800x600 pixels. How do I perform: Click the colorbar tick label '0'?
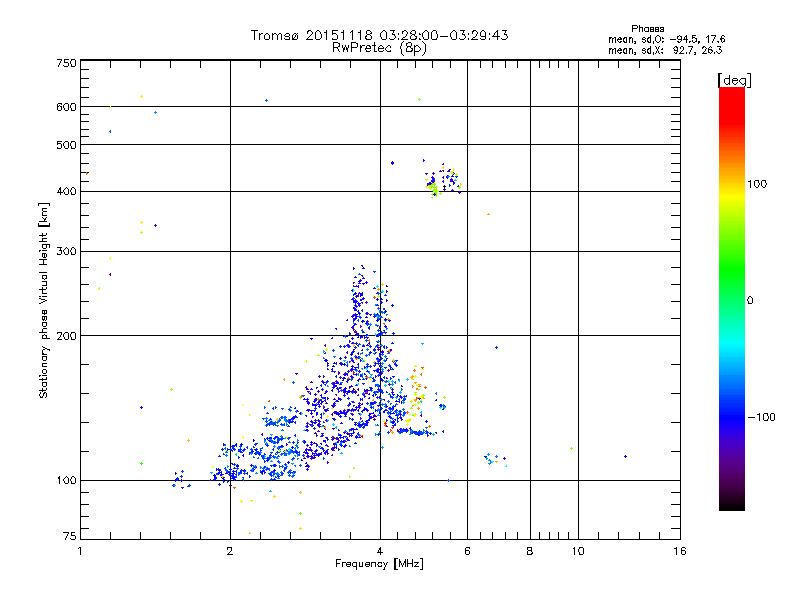750,301
